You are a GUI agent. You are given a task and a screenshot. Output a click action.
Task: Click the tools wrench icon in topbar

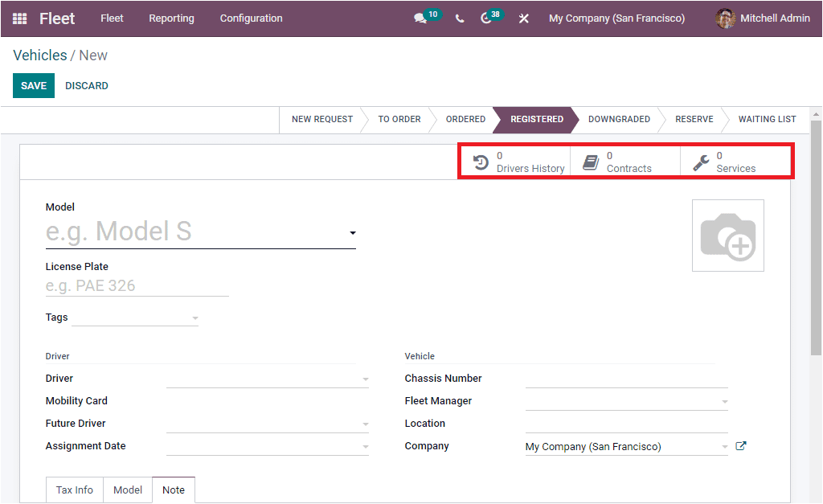523,18
